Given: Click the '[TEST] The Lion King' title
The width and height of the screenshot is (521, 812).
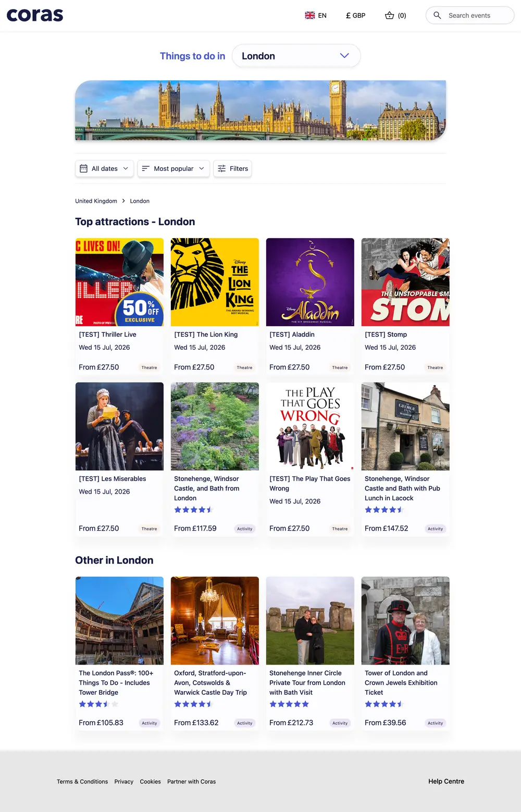Looking at the screenshot, I should click(206, 335).
